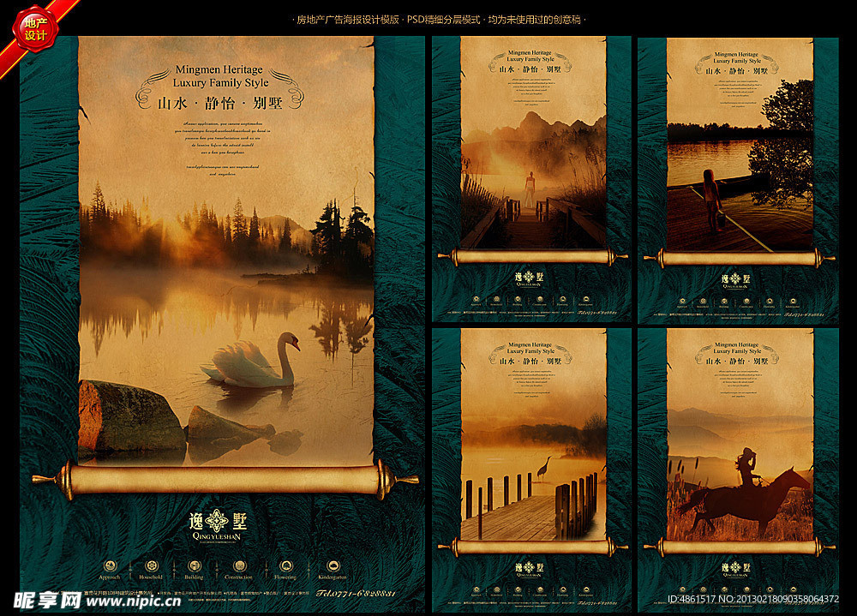Select the Construction icon in the large poster
The height and width of the screenshot is (616, 857).
click(239, 566)
